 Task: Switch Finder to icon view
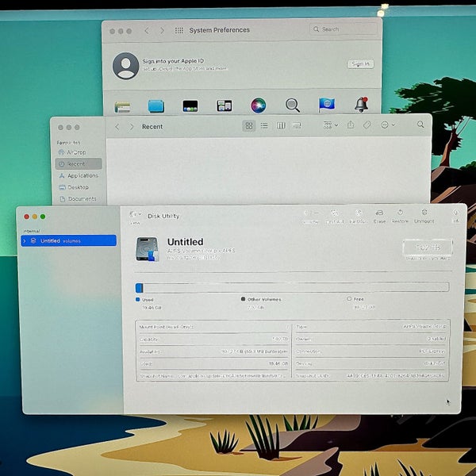click(x=249, y=125)
